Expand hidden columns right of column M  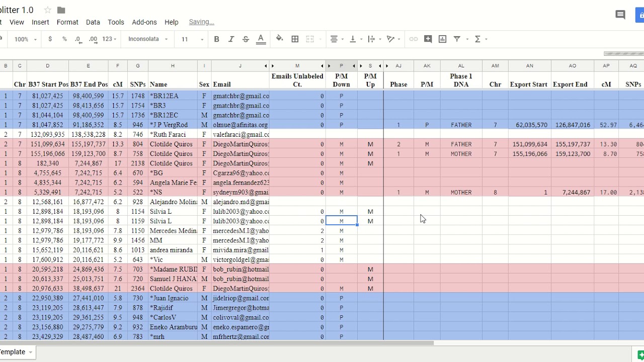click(x=322, y=66)
